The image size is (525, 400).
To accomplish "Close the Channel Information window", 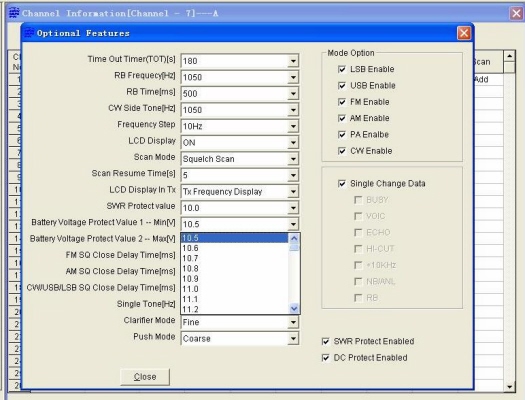I will [517, 13].
